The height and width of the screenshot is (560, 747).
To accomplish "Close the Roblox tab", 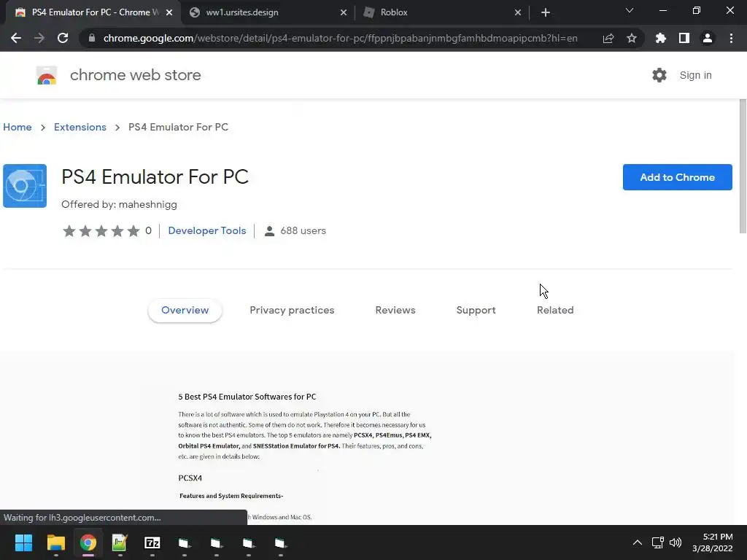I will pos(518,12).
